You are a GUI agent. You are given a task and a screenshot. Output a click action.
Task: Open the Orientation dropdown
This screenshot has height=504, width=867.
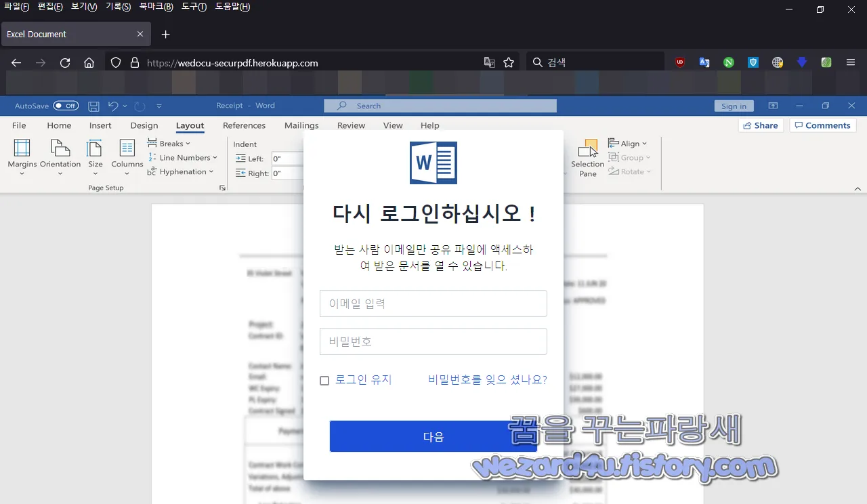pos(60,158)
